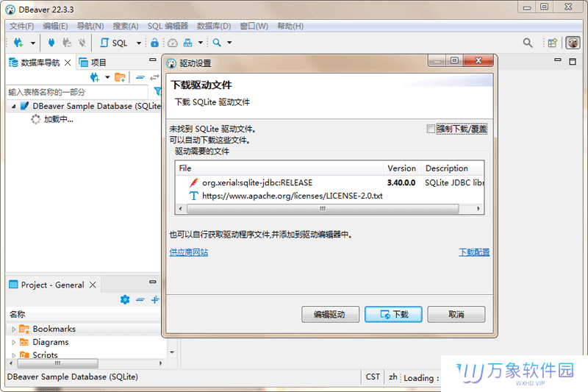The width and height of the screenshot is (588, 392).
Task: Select the Bookmarks folder item
Action: [x=54, y=329]
